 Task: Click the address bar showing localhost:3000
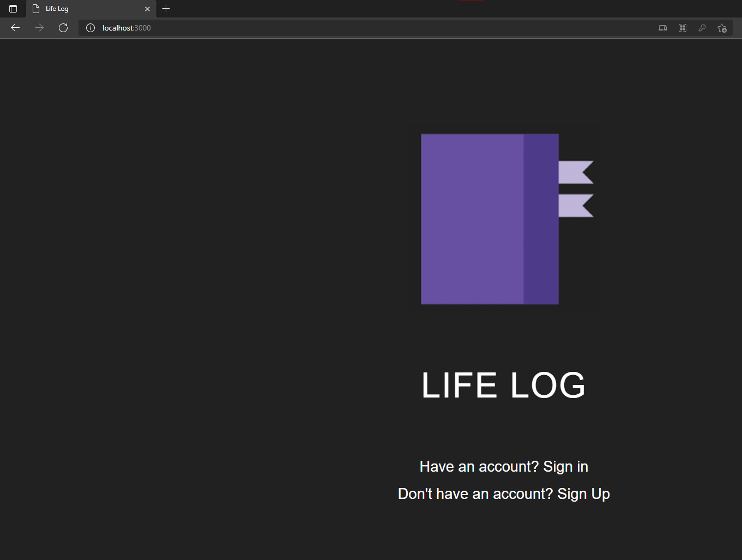click(126, 28)
